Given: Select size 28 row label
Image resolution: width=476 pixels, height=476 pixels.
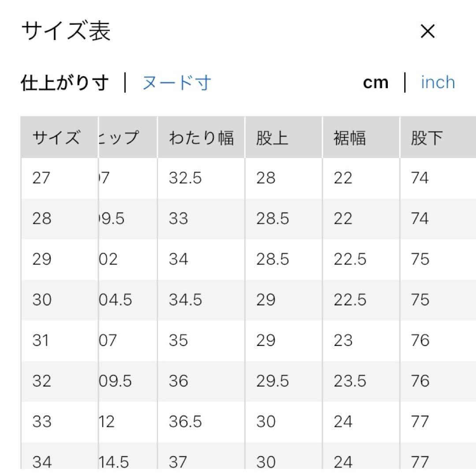Looking at the screenshot, I should point(41,219).
